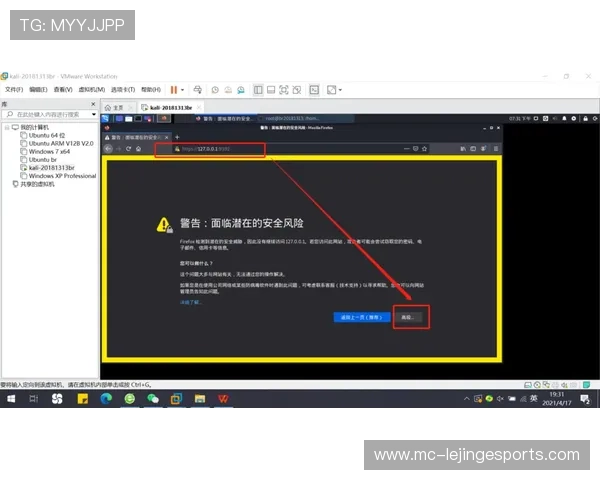Toggle the library sidebar view icon

(x=258, y=90)
